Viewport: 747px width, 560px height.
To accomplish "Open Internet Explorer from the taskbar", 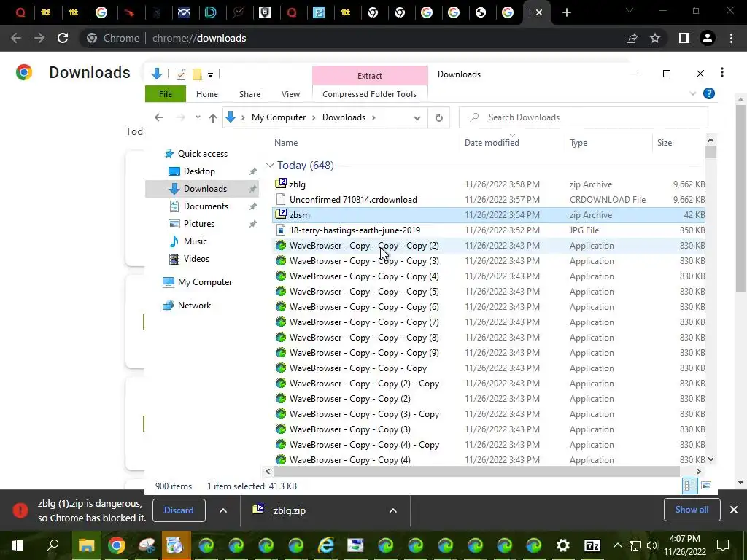I will click(x=326, y=545).
